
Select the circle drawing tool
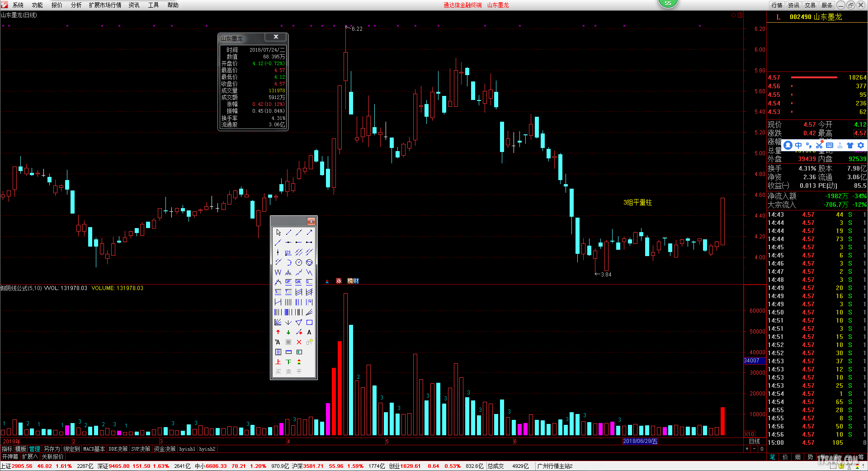299,262
